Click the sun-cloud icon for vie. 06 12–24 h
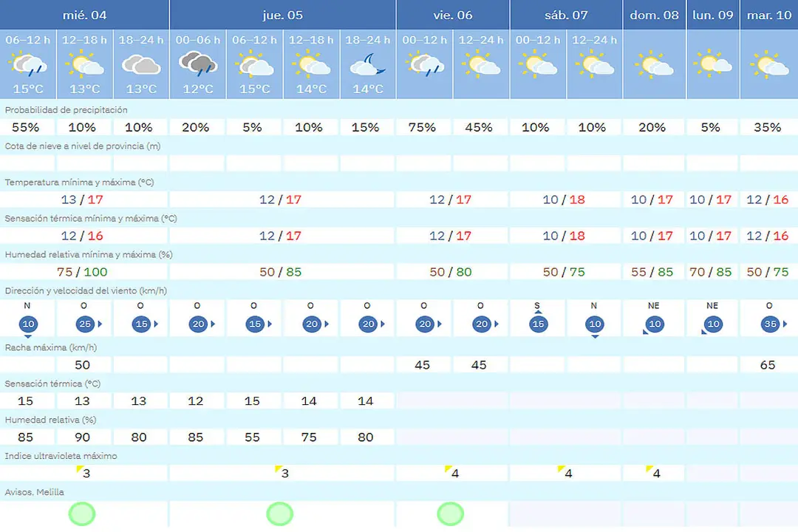Image resolution: width=798 pixels, height=532 pixels. 481,65
